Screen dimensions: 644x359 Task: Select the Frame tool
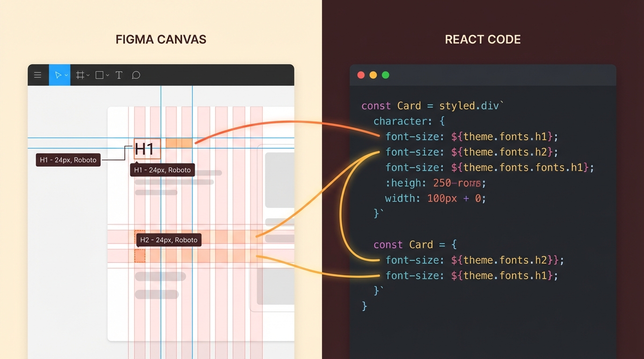tap(80, 75)
